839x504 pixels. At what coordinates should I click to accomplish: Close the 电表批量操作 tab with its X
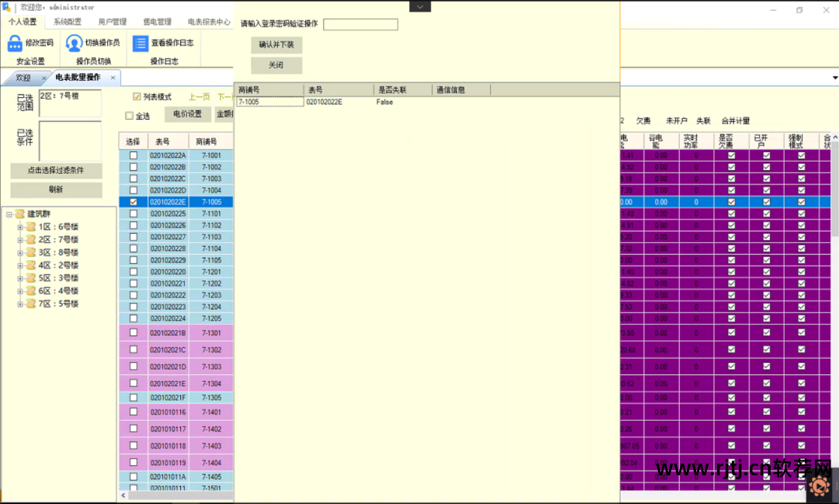tap(113, 78)
